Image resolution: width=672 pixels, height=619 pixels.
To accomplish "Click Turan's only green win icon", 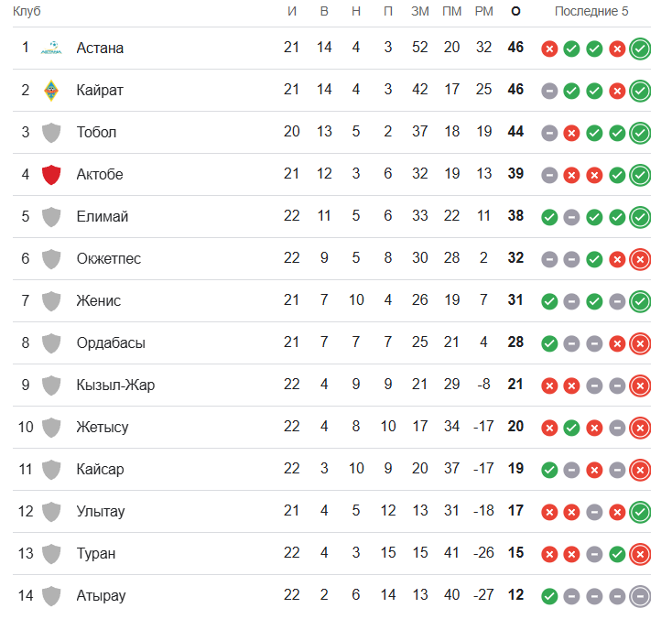I will click(617, 554).
